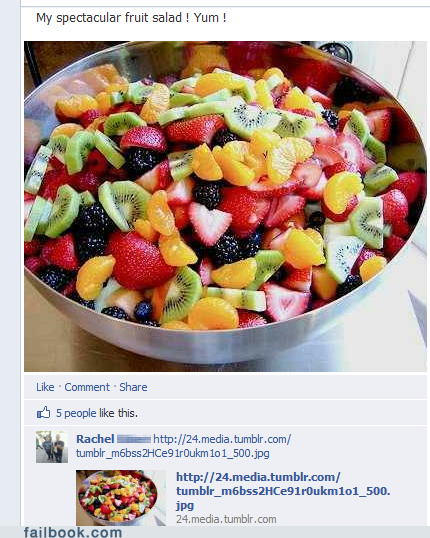430x538 pixels.
Task: Click the kiwi slice at the bowl's bottom
Action: [181, 293]
